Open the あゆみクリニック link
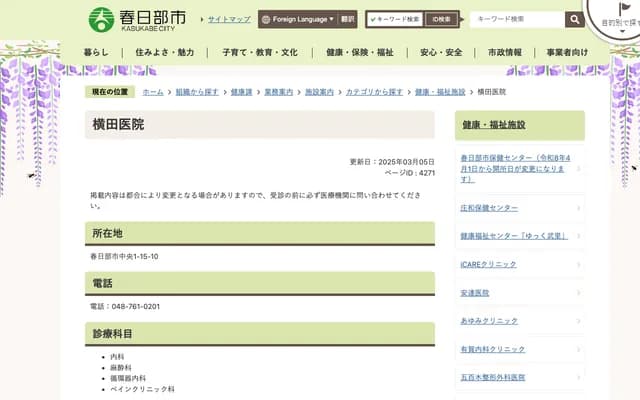This screenshot has height=400, width=640. click(x=489, y=321)
